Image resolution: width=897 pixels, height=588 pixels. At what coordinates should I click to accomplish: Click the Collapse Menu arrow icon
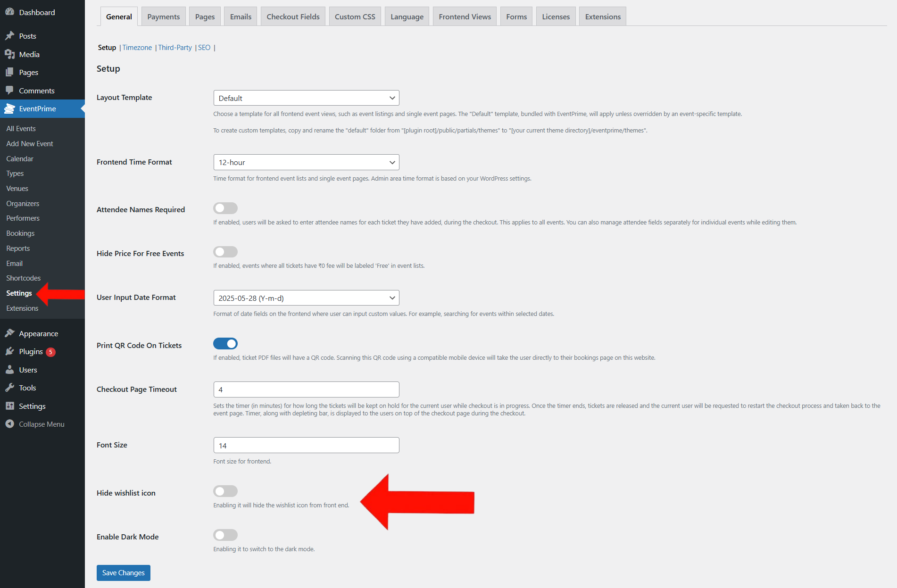[x=9, y=424]
